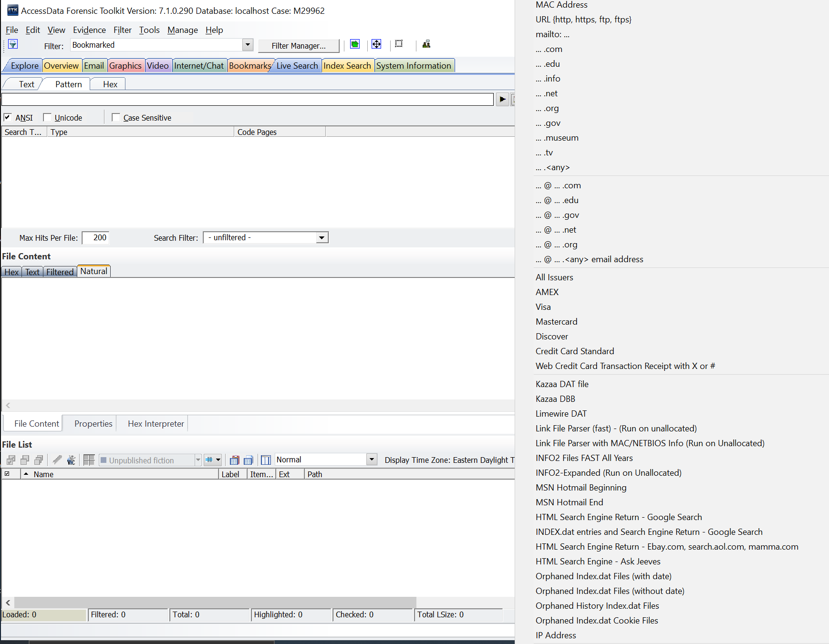Tick the Case Sensitive checkbox
The image size is (829, 644).
click(115, 117)
